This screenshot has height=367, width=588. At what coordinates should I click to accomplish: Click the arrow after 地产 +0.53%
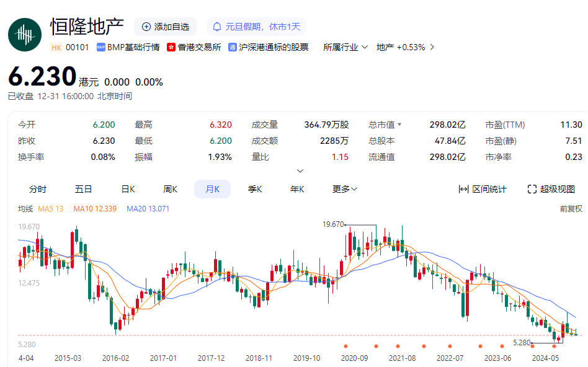coord(432,47)
